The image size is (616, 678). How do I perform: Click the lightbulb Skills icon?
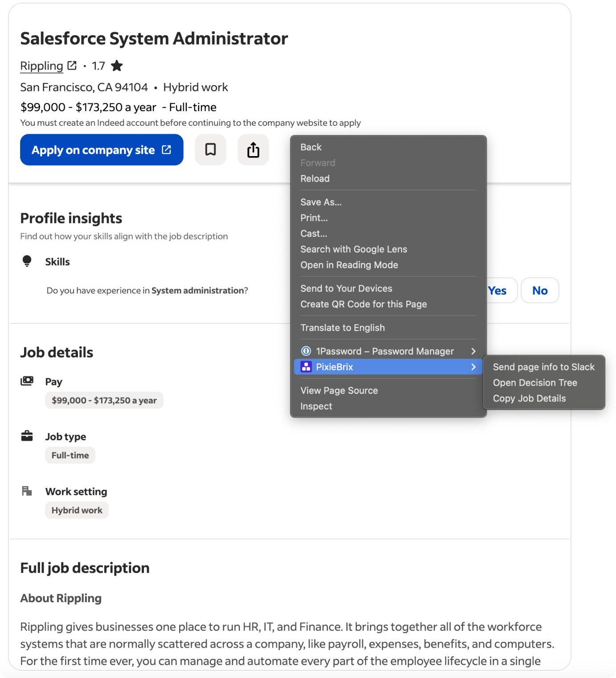point(27,261)
